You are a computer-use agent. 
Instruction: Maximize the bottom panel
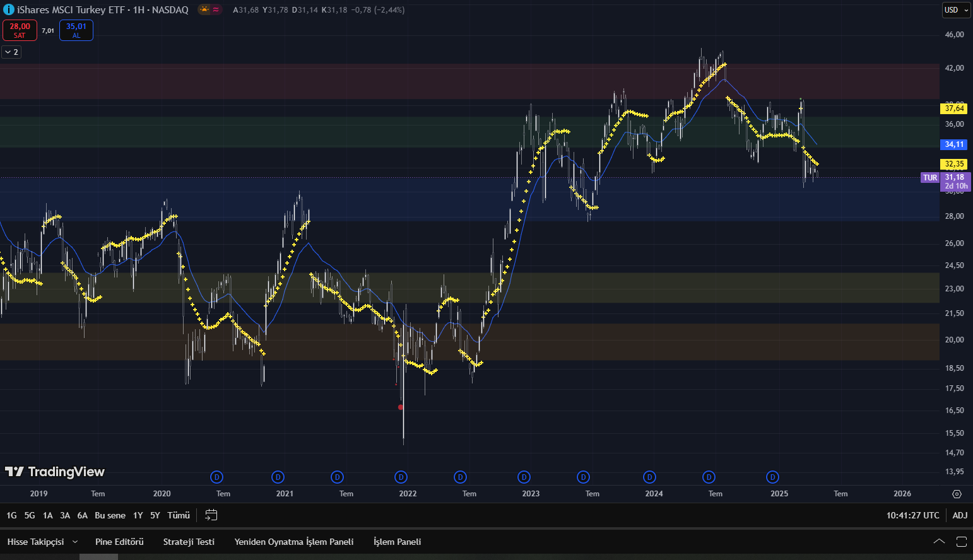[x=962, y=541]
